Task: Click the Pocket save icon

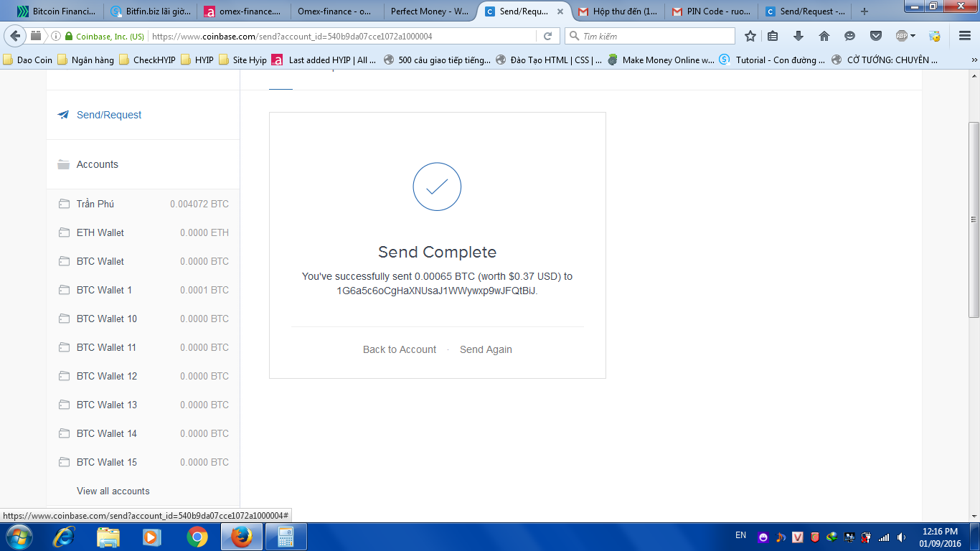Action: click(x=876, y=36)
